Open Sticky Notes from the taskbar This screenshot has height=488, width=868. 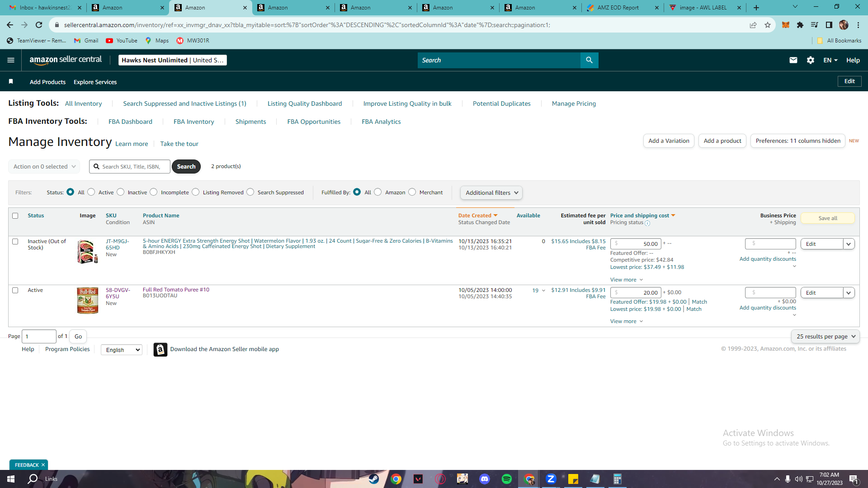click(x=573, y=479)
